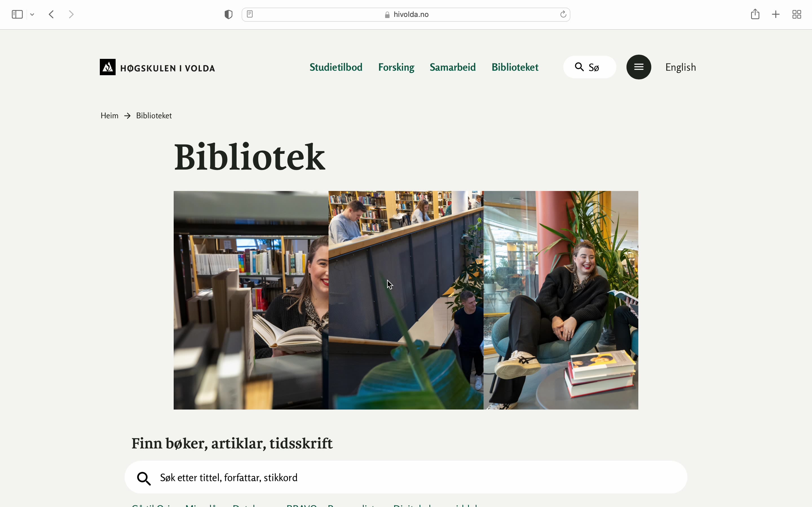Screen dimensions: 812x507
Task: Switch language to English
Action: 680,67
